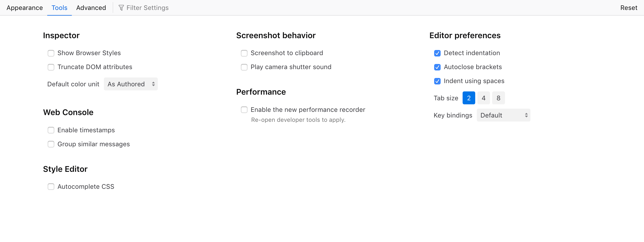
Task: Enable Show Browser Styles
Action: 51,53
